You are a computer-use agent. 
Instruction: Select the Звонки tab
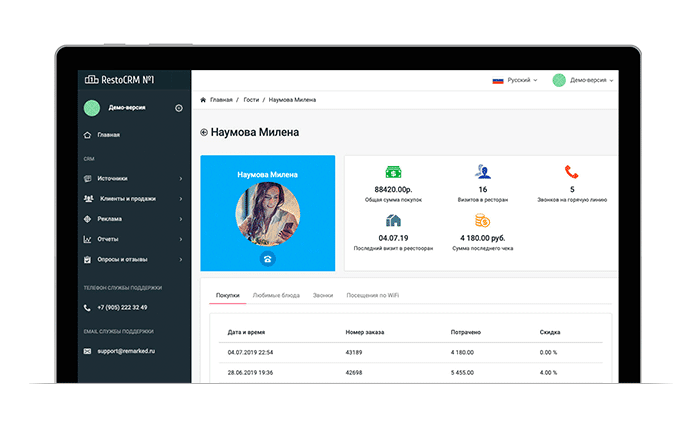tap(322, 296)
